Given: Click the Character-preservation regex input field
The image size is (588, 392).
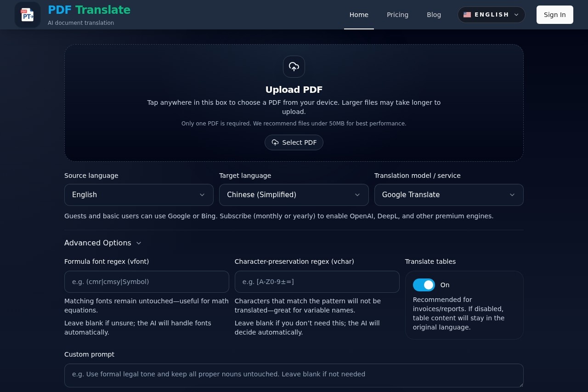Looking at the screenshot, I should (x=317, y=282).
